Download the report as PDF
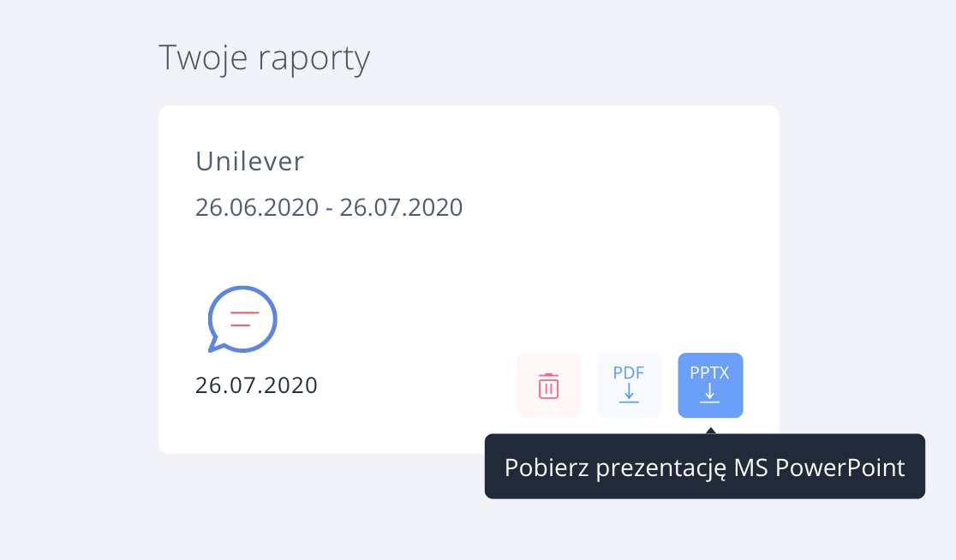This screenshot has width=956, height=560. click(629, 385)
